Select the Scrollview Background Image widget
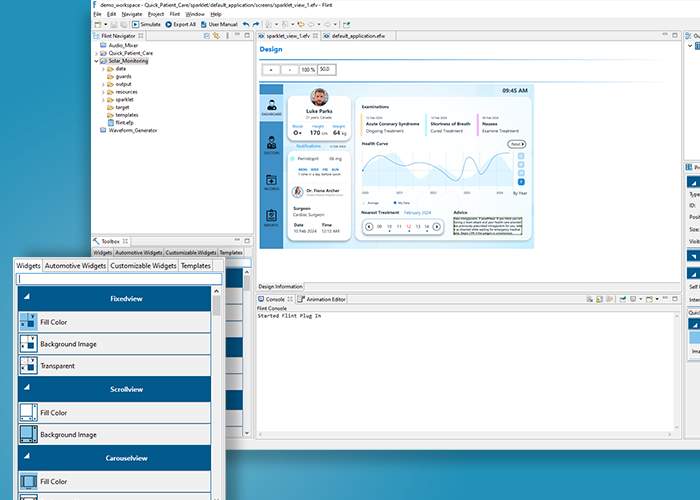Screen dimensions: 700x500 click(x=114, y=435)
